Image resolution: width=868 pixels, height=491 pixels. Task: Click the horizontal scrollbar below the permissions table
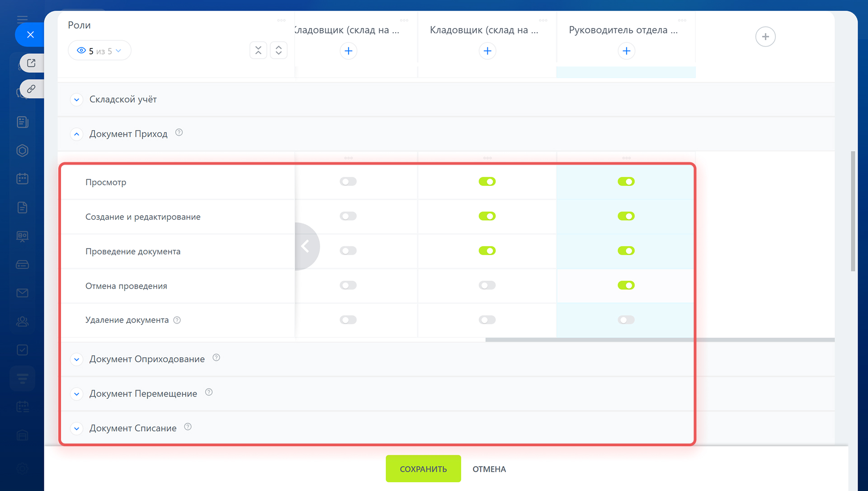click(x=659, y=340)
